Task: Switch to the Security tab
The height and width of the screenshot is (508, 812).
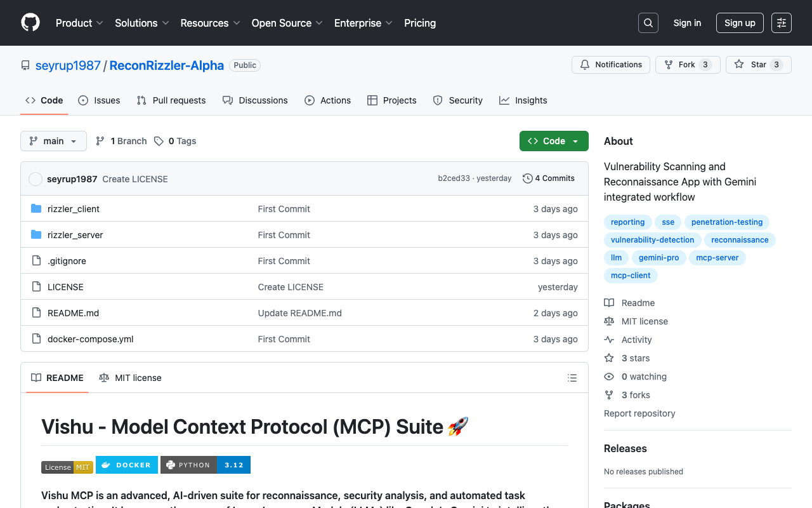Action: [x=457, y=100]
